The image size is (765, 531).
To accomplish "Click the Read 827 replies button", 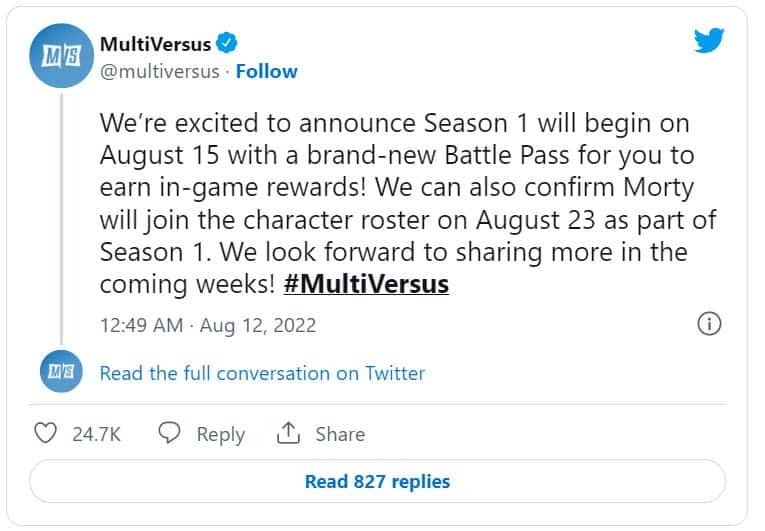I will click(377, 481).
